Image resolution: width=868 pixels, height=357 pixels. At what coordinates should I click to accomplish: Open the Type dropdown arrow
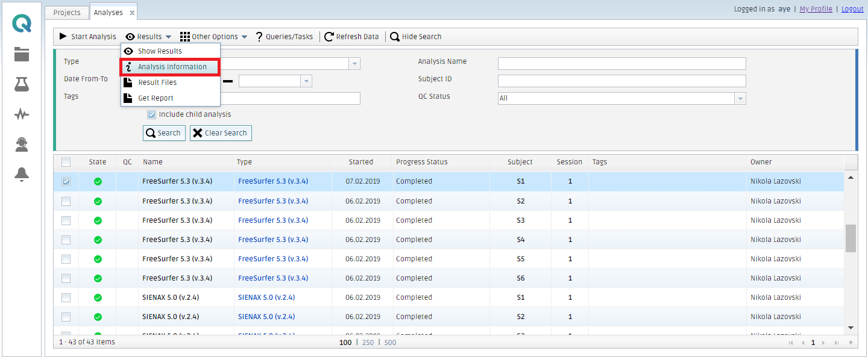tap(354, 64)
